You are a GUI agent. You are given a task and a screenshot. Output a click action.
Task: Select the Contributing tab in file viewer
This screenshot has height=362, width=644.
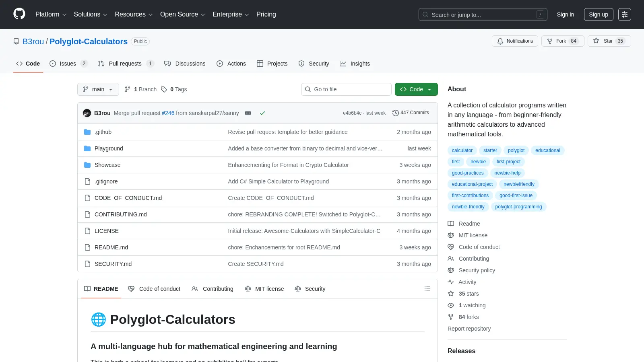coord(213,289)
